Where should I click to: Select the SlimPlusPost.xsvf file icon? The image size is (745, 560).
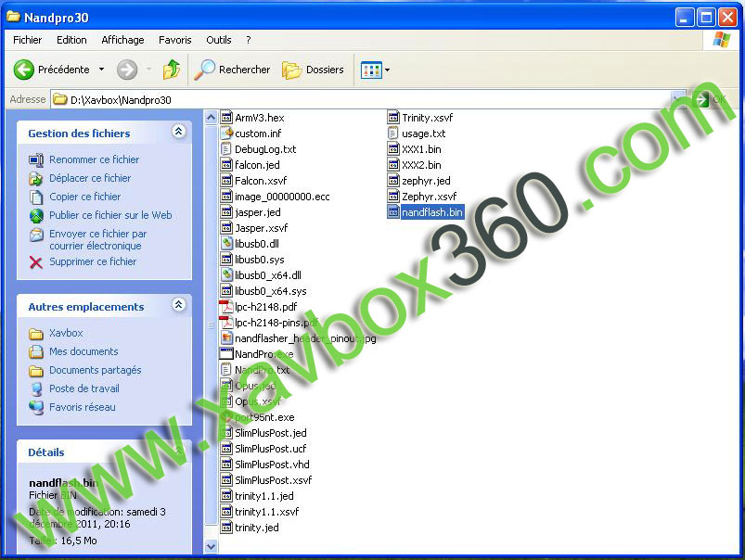coord(226,479)
